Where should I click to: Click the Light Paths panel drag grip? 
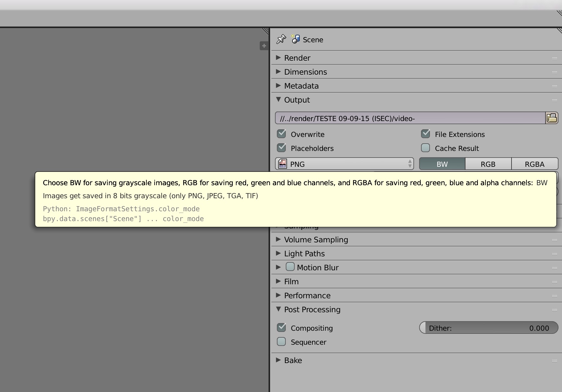tap(555, 254)
